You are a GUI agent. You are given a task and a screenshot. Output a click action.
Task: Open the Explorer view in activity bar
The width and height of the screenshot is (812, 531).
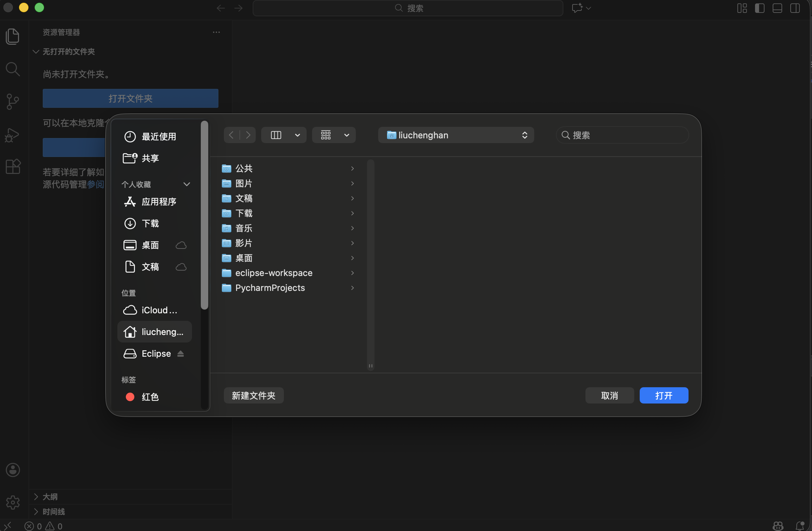pos(13,36)
